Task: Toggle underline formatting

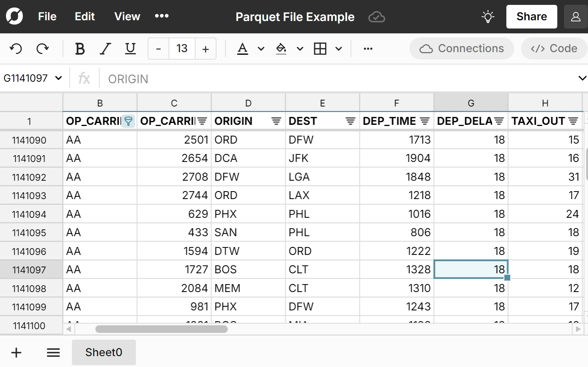Action: (130, 49)
